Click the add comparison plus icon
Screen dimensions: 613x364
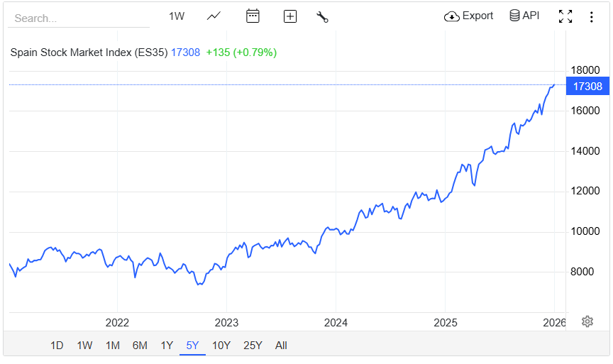(289, 16)
